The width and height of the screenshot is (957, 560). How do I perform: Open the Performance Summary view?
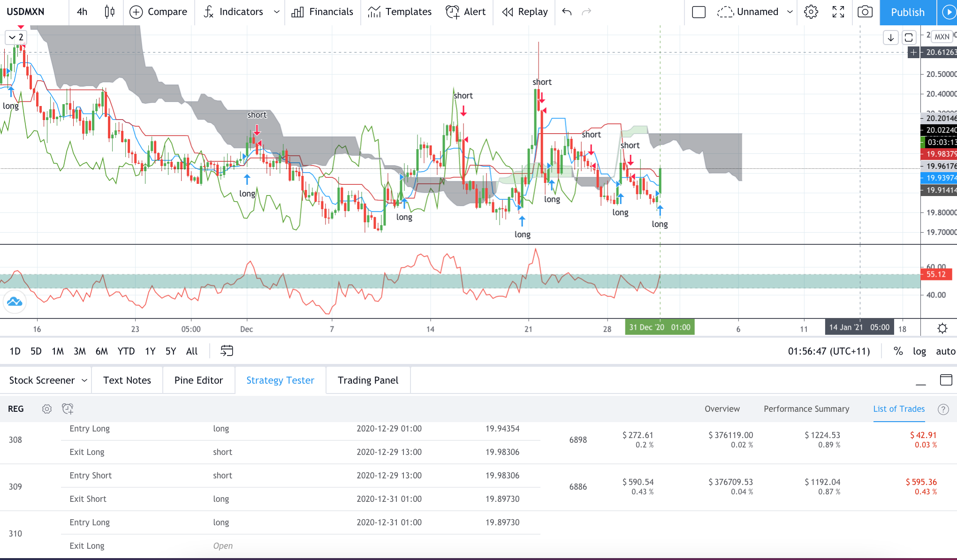(806, 409)
